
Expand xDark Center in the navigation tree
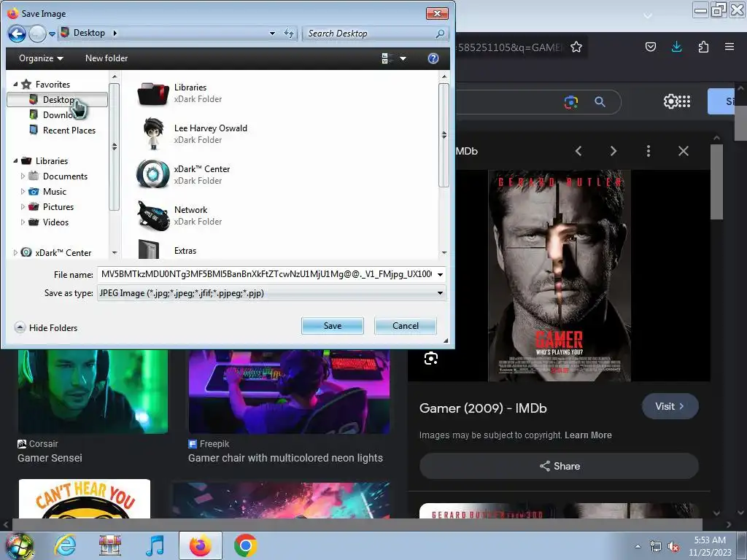tap(15, 252)
